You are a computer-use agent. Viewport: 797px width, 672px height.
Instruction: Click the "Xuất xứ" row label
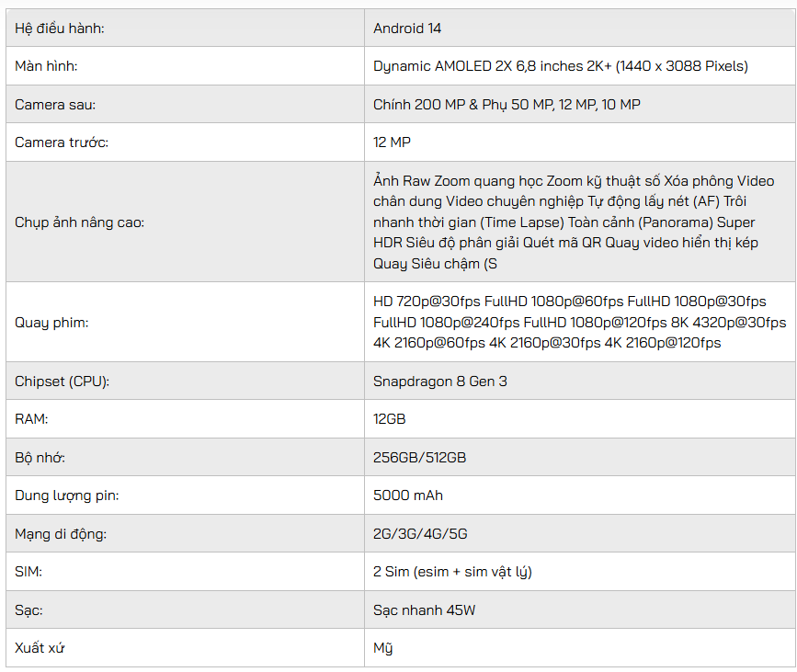pyautogui.click(x=40, y=648)
